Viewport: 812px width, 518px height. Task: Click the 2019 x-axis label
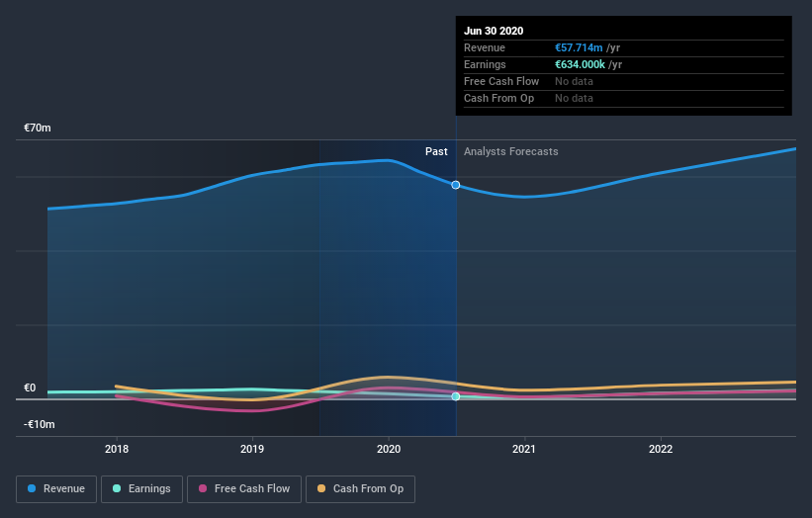[x=252, y=449]
